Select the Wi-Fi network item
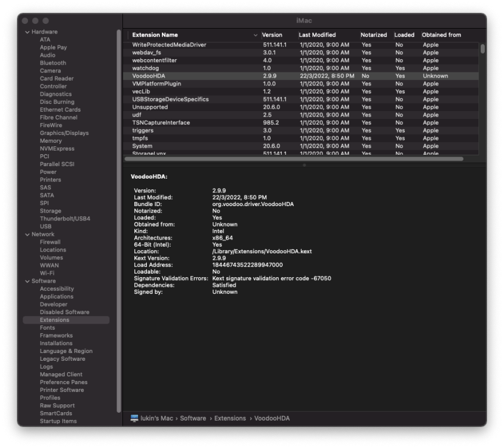 pyautogui.click(x=47, y=273)
